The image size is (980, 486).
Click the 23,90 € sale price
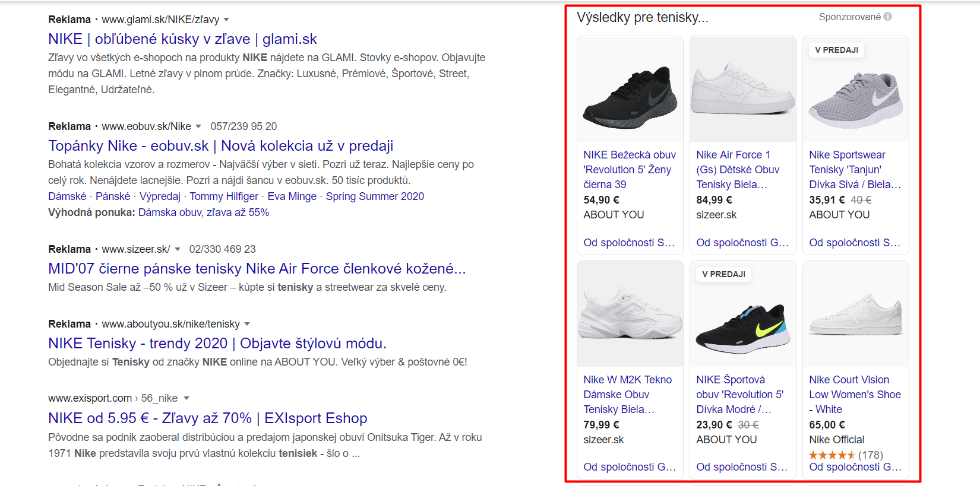(x=714, y=425)
